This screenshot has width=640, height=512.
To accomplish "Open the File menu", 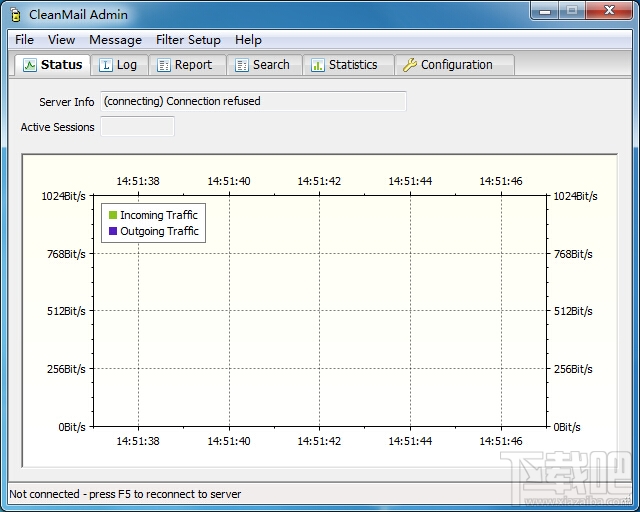I will (x=24, y=40).
